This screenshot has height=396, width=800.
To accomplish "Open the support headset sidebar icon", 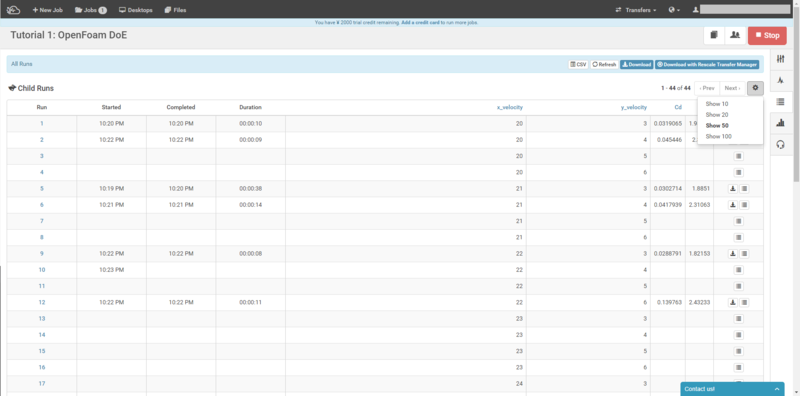I will (x=780, y=144).
